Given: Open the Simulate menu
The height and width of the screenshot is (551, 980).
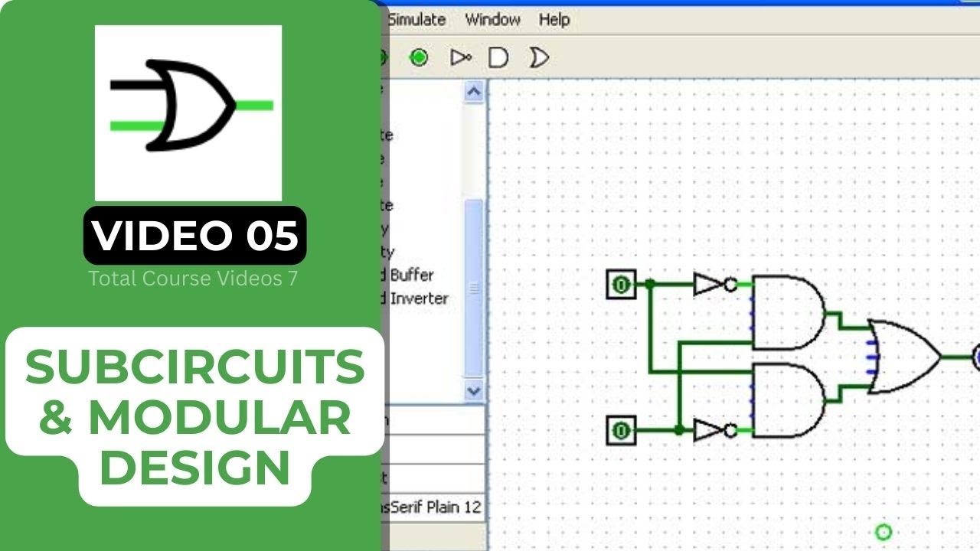Looking at the screenshot, I should (x=416, y=19).
